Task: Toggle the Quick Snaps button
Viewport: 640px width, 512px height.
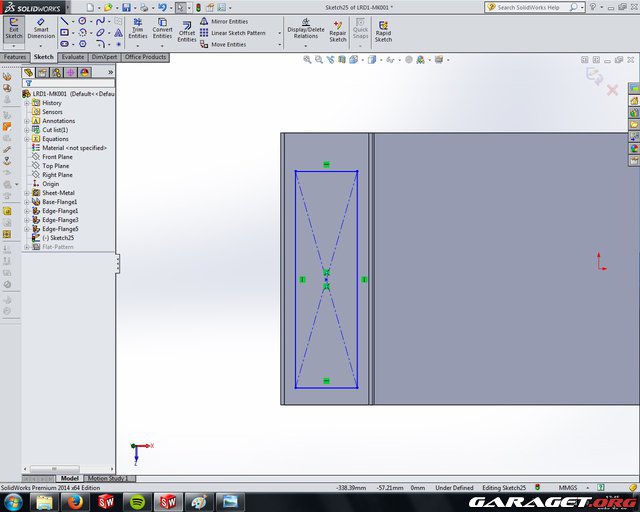Action: click(x=361, y=30)
